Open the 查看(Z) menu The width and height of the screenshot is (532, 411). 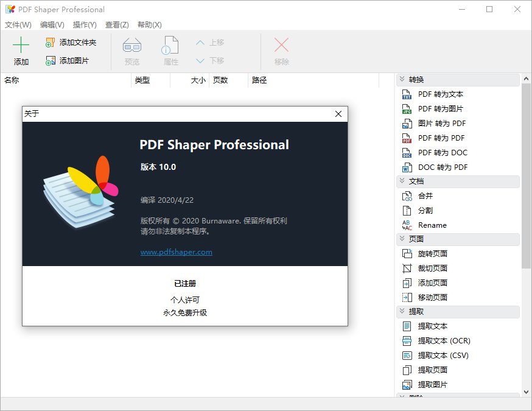point(117,25)
